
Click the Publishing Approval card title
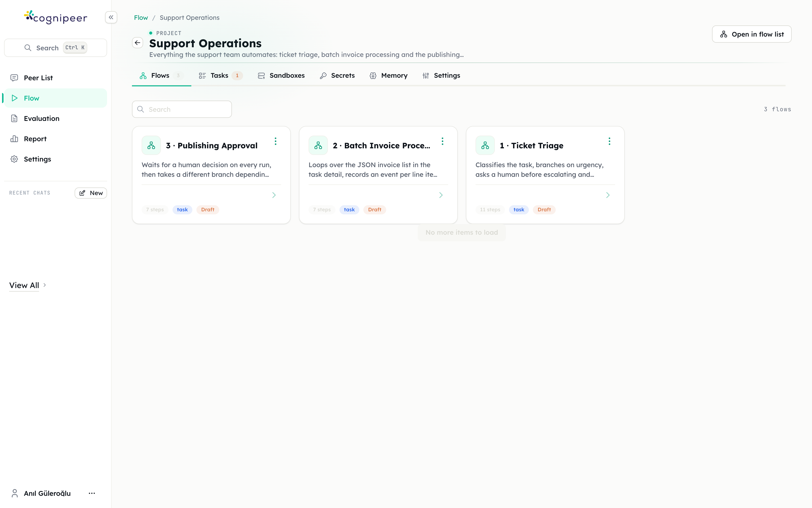pyautogui.click(x=212, y=146)
